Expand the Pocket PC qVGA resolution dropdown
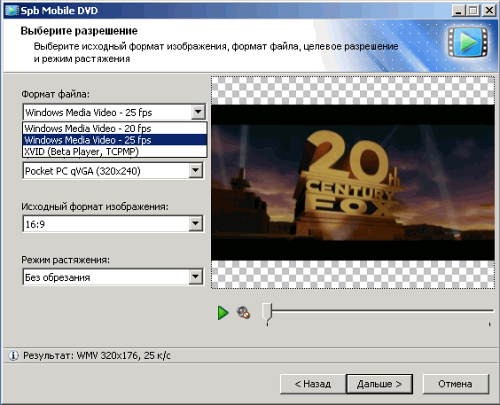Screen dimensions: 500x405 pyautogui.click(x=196, y=171)
